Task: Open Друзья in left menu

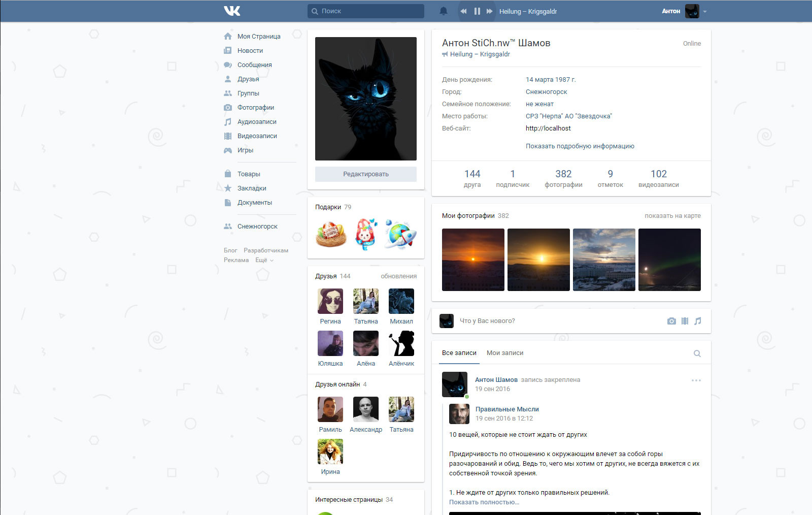Action: tap(248, 79)
